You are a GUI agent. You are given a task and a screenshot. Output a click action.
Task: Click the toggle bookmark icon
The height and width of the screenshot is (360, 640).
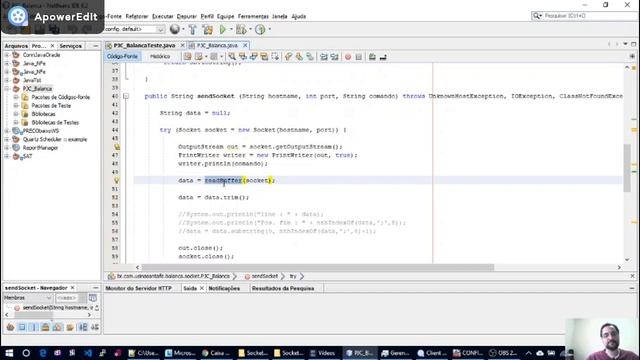tap(310, 57)
